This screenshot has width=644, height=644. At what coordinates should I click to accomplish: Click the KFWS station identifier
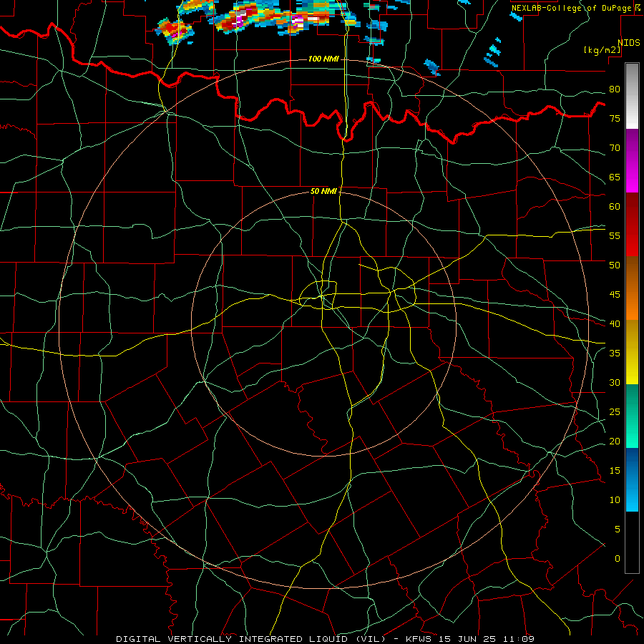[x=420, y=639]
